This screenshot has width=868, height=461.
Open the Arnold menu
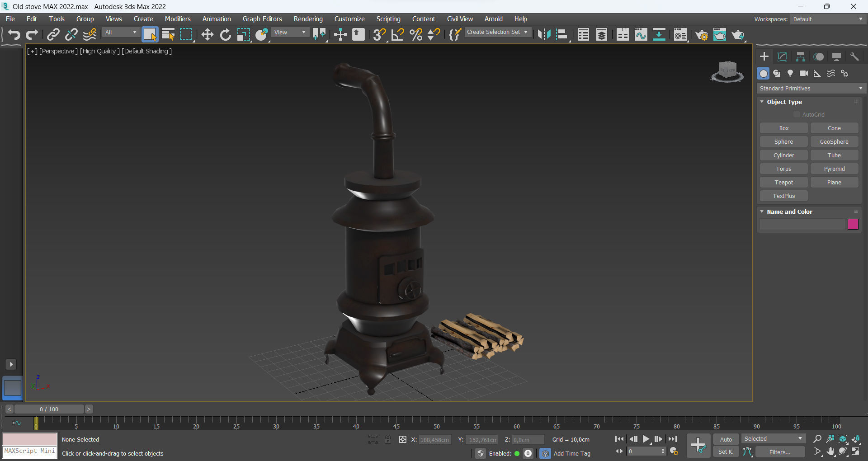click(x=493, y=19)
